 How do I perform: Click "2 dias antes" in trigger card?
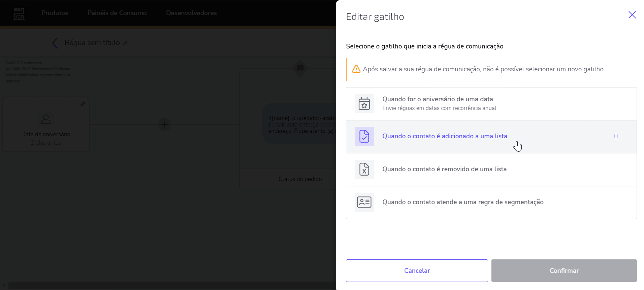pos(46,143)
